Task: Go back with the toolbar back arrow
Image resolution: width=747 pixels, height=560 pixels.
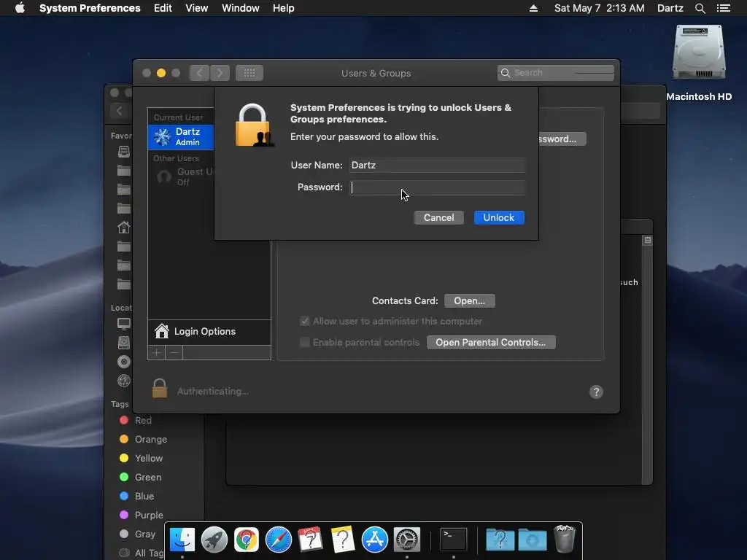Action: 199,73
